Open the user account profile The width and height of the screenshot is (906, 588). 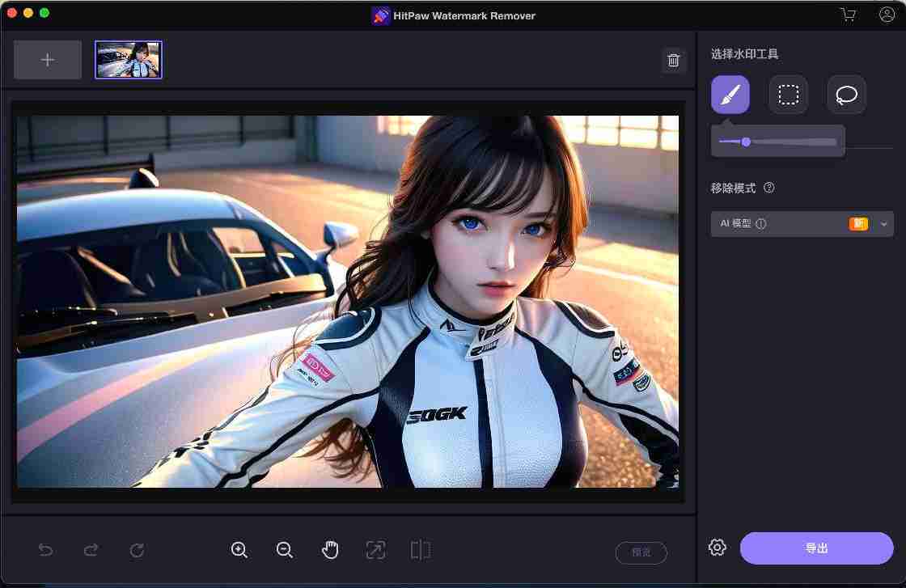coord(887,15)
